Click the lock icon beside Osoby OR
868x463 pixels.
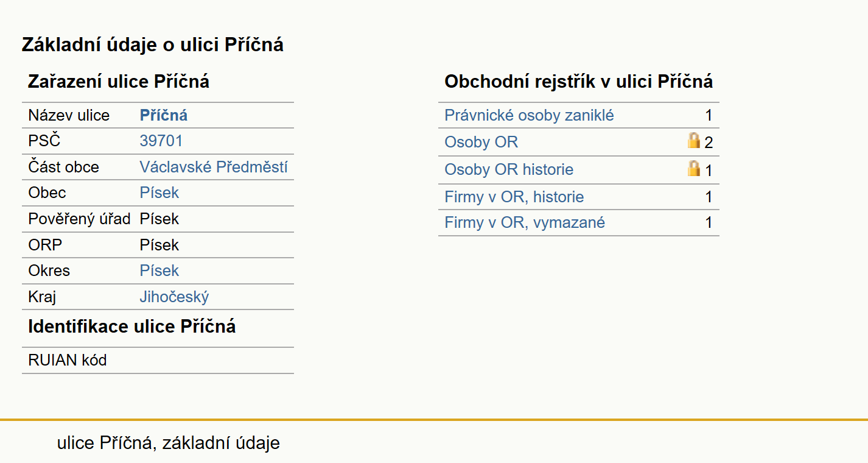[693, 141]
